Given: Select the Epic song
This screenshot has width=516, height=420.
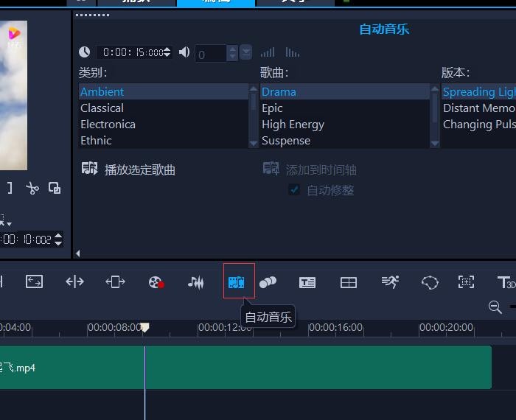Looking at the screenshot, I should [345, 108].
